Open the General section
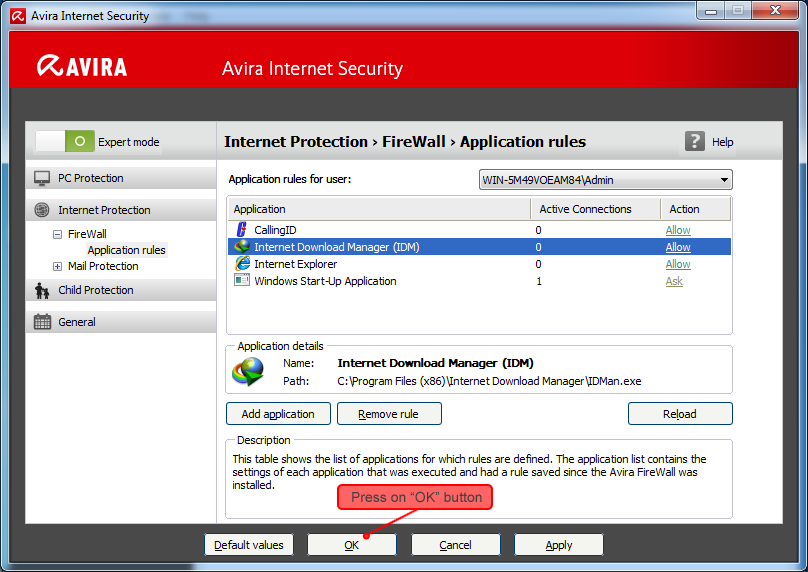 pyautogui.click(x=121, y=322)
